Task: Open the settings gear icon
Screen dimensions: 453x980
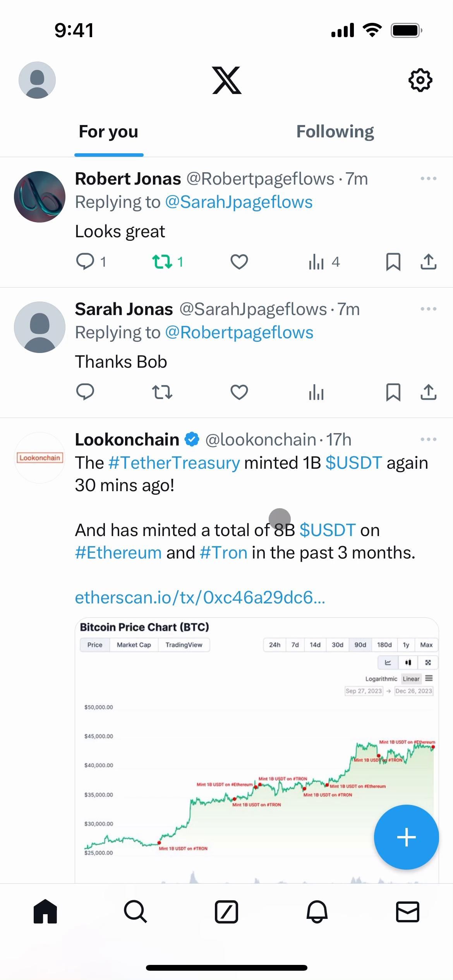Action: 420,80
